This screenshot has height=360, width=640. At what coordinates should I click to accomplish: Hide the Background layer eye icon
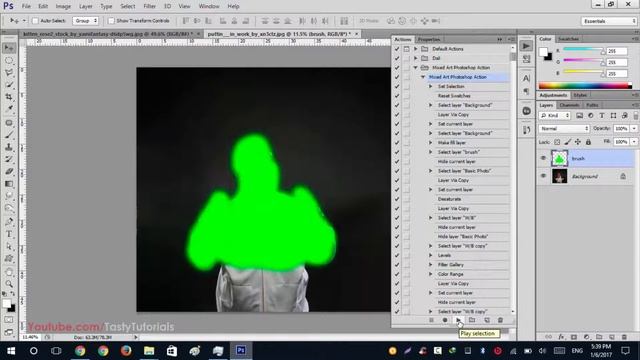(543, 176)
